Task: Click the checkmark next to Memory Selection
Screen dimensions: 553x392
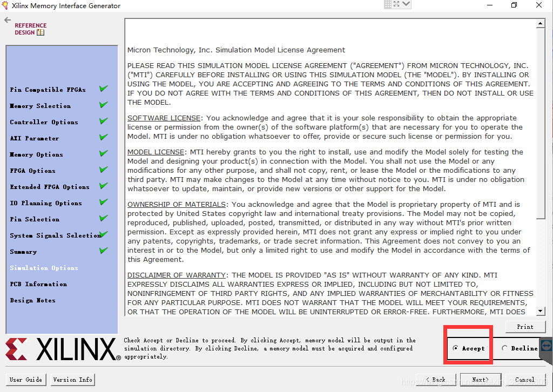Action: 103,105
